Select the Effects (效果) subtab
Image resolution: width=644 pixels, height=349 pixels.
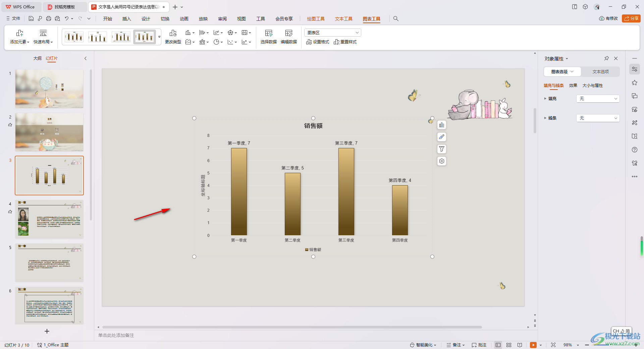coord(573,86)
